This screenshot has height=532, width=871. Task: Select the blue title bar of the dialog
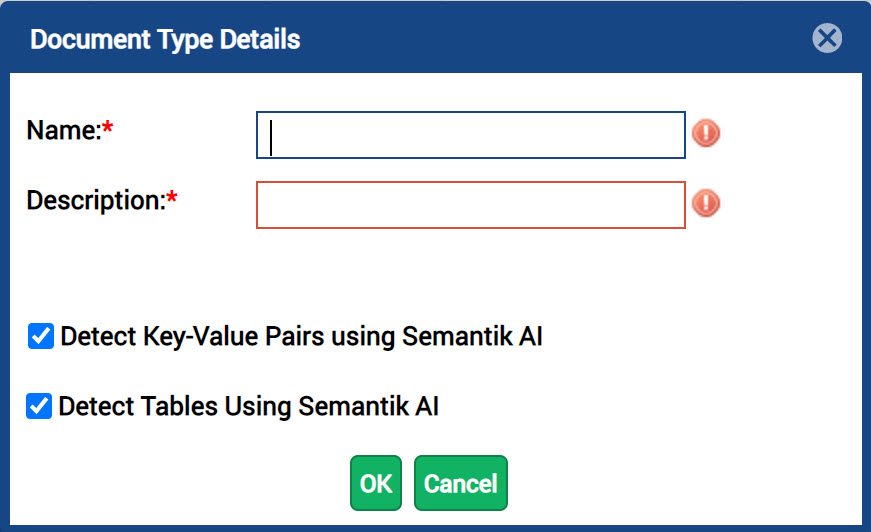point(436,38)
